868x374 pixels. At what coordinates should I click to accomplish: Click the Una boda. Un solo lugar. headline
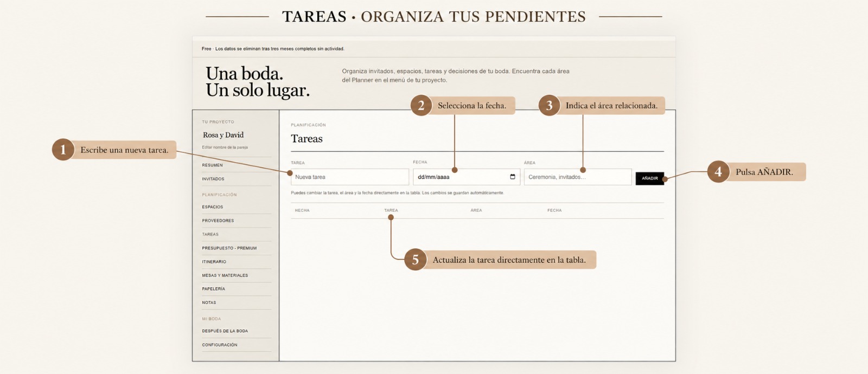pyautogui.click(x=258, y=82)
